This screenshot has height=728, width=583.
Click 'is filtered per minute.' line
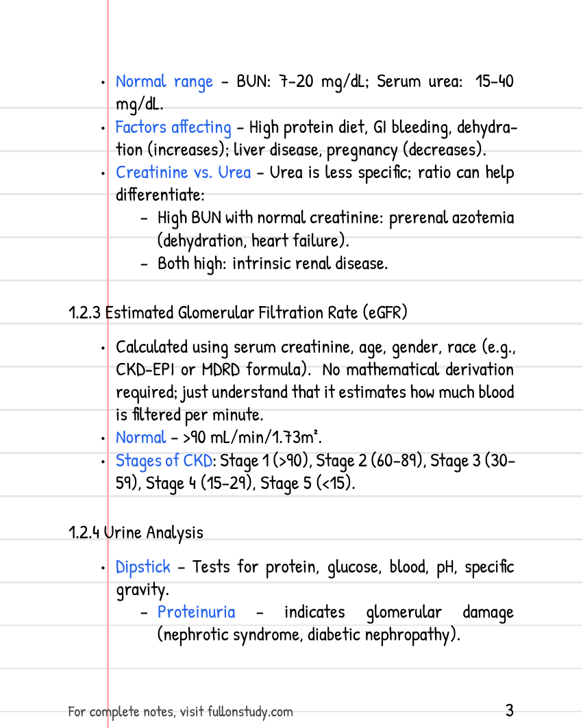pyautogui.click(x=190, y=415)
